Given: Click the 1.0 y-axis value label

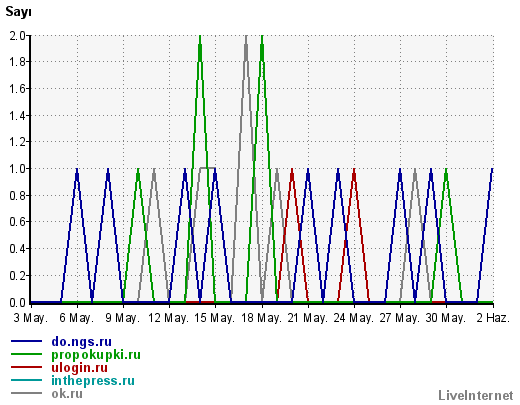Looking at the screenshot, I should coord(18,169).
